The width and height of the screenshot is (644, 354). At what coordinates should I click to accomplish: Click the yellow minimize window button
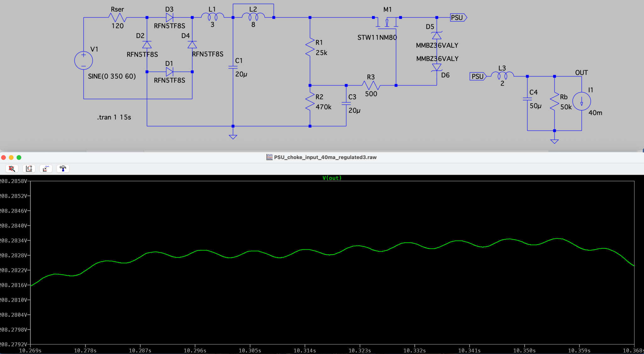(x=11, y=157)
